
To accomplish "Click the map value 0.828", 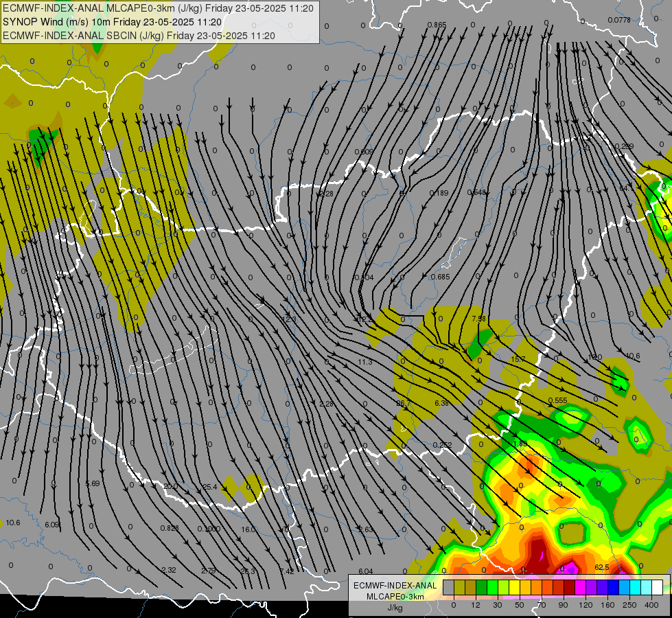I will click(x=170, y=528).
